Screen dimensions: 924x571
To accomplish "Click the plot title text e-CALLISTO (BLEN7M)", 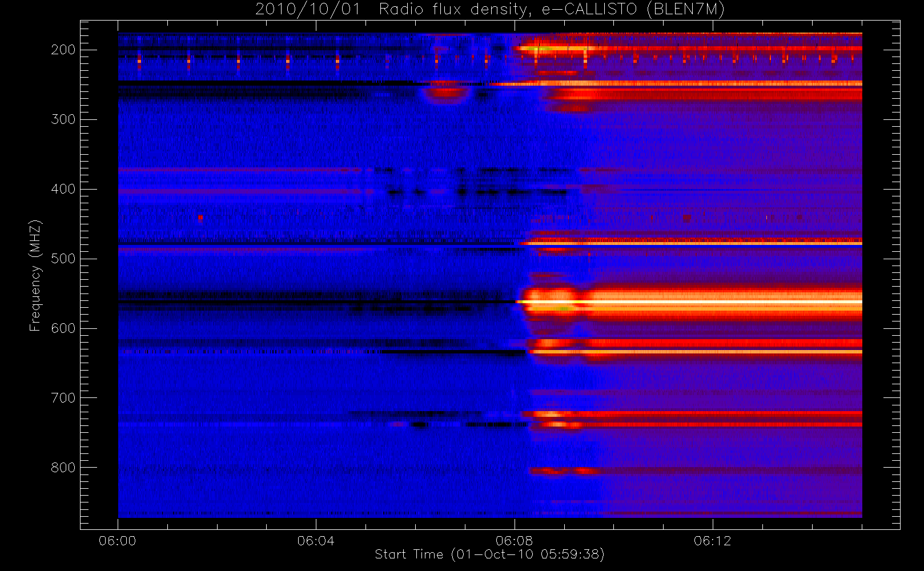I will 633,10.
